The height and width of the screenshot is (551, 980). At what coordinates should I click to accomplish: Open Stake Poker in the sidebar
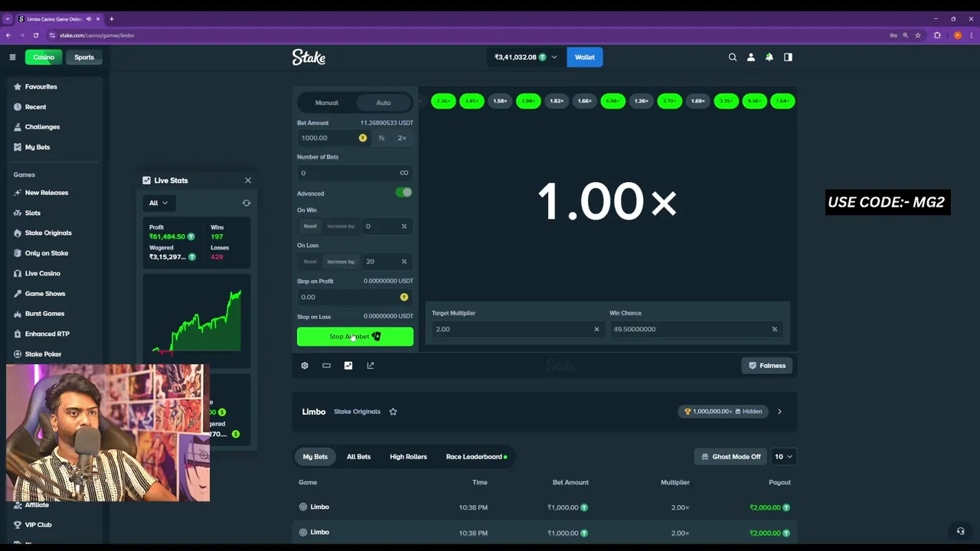54,354
